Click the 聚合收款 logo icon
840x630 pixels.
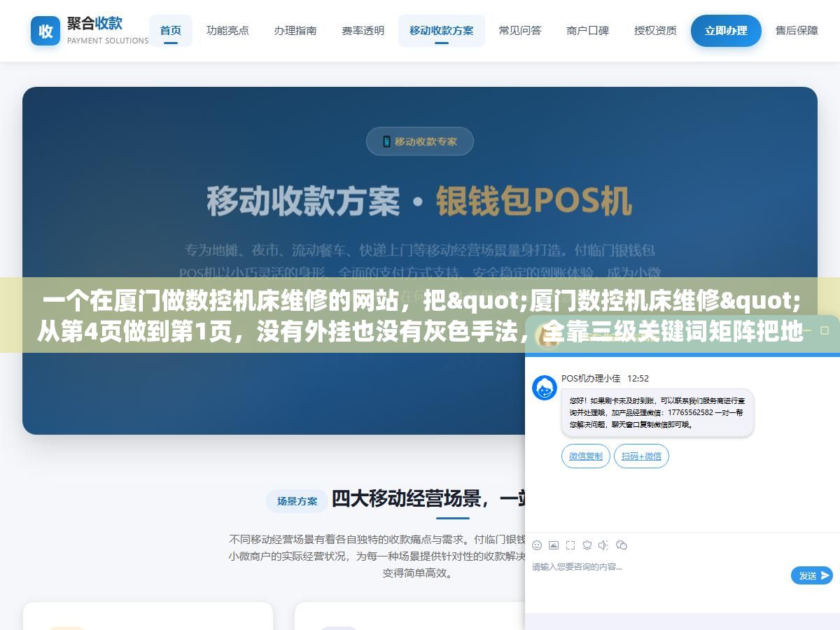point(45,31)
